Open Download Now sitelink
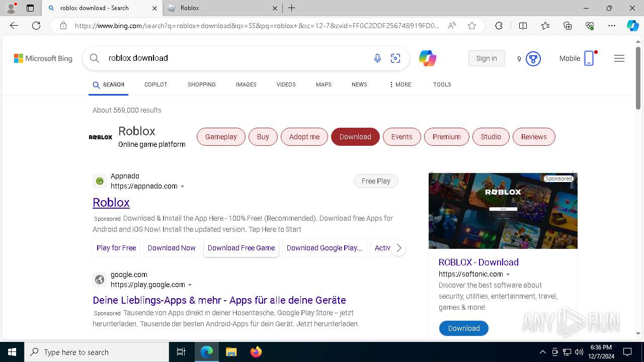The height and width of the screenshot is (362, 644). pos(172,248)
